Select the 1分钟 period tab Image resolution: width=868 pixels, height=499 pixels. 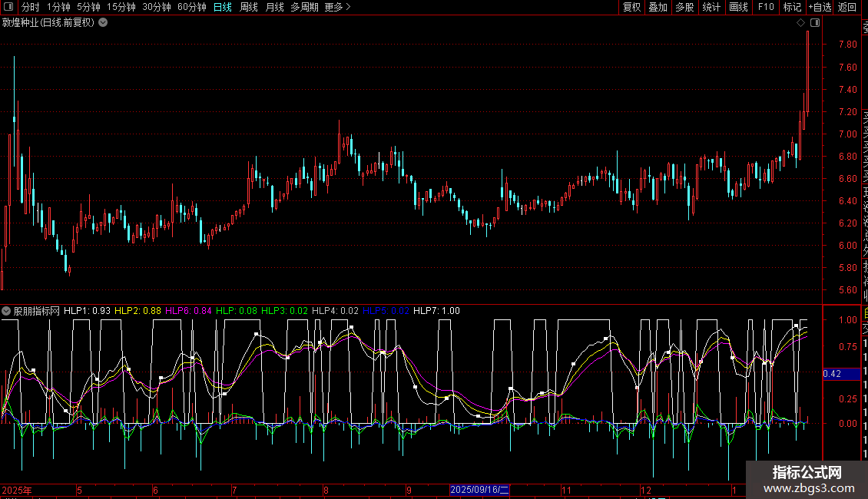tap(58, 7)
